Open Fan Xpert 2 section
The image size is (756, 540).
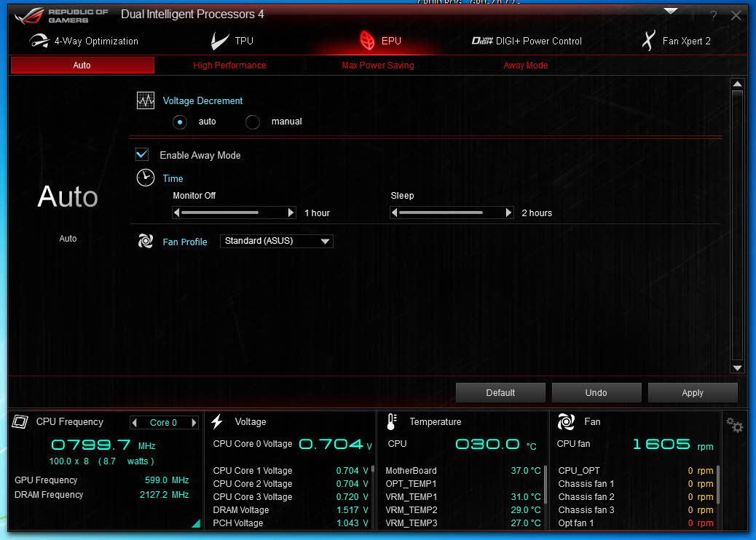pos(675,41)
